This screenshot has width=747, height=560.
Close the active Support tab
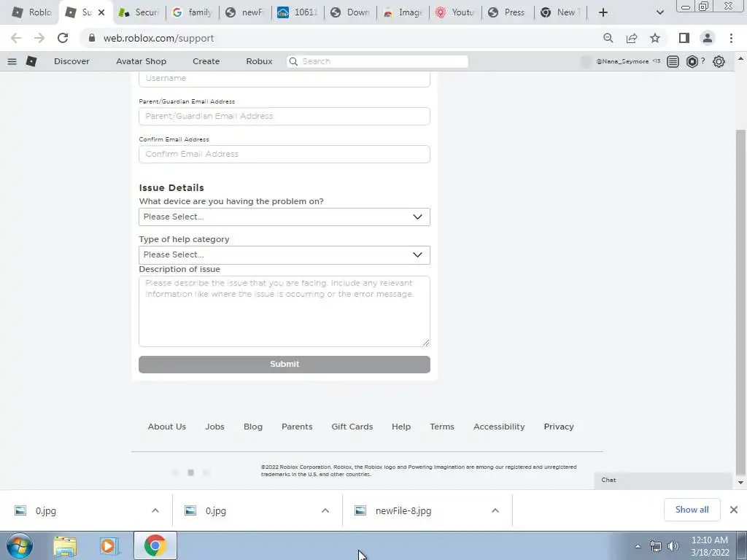coord(101,12)
